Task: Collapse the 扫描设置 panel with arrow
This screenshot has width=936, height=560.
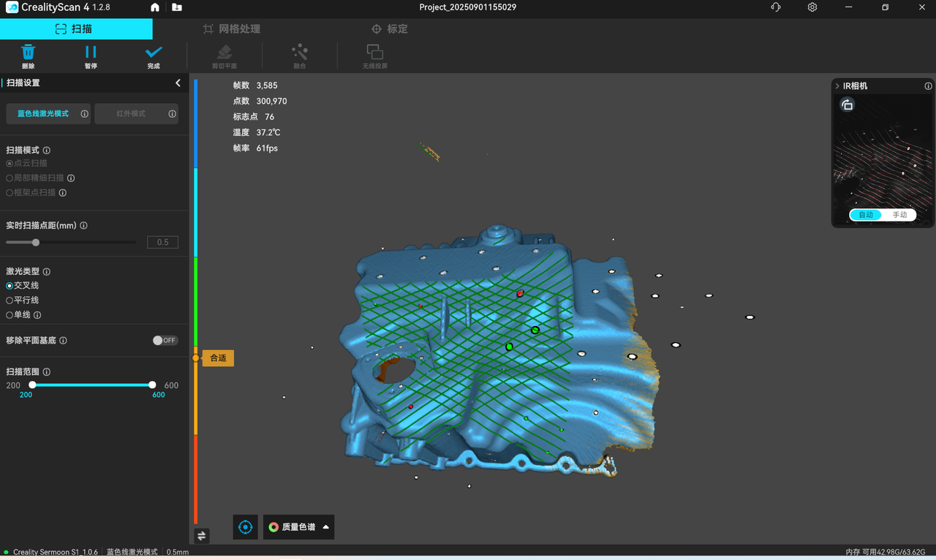Action: click(x=178, y=83)
